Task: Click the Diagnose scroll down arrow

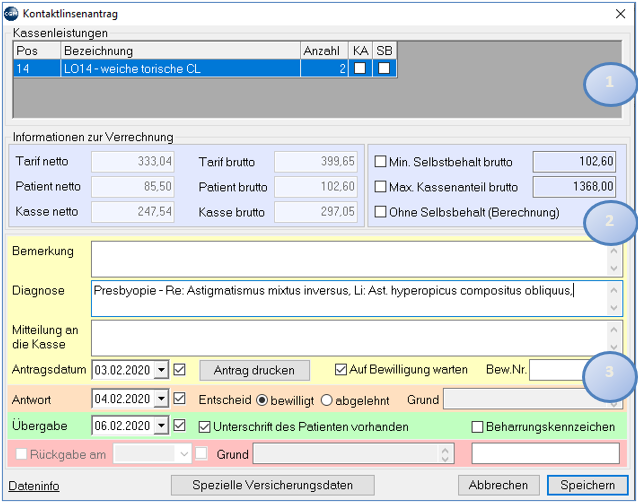Action: point(614,308)
